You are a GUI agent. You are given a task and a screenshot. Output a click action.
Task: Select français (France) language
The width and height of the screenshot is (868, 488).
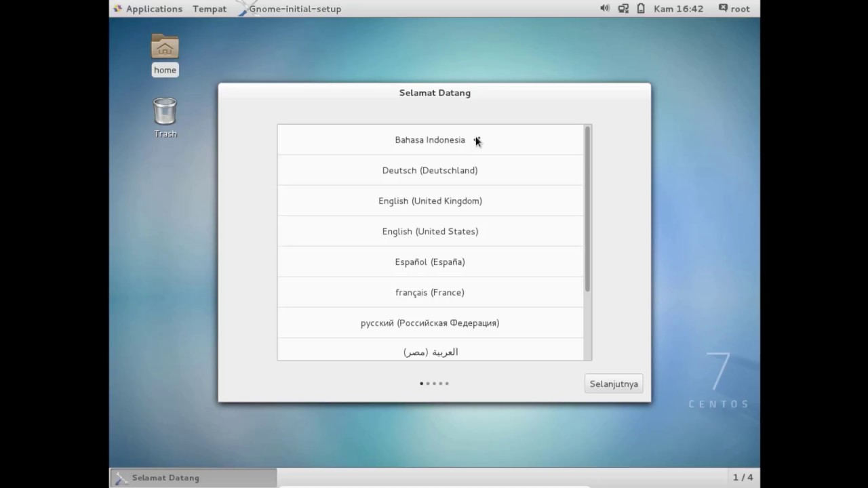(430, 292)
